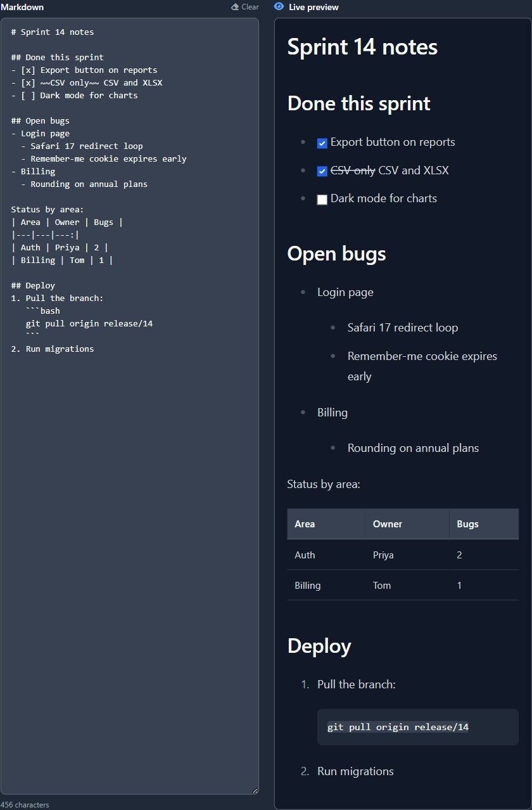532x810 pixels.
Task: Click the Deploy heading in the preview
Action: point(319,646)
